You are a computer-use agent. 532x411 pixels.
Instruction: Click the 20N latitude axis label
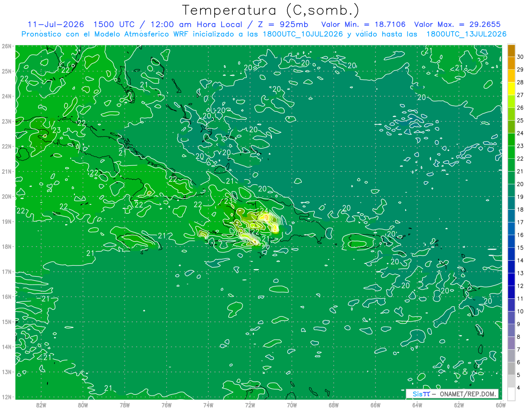[7, 196]
